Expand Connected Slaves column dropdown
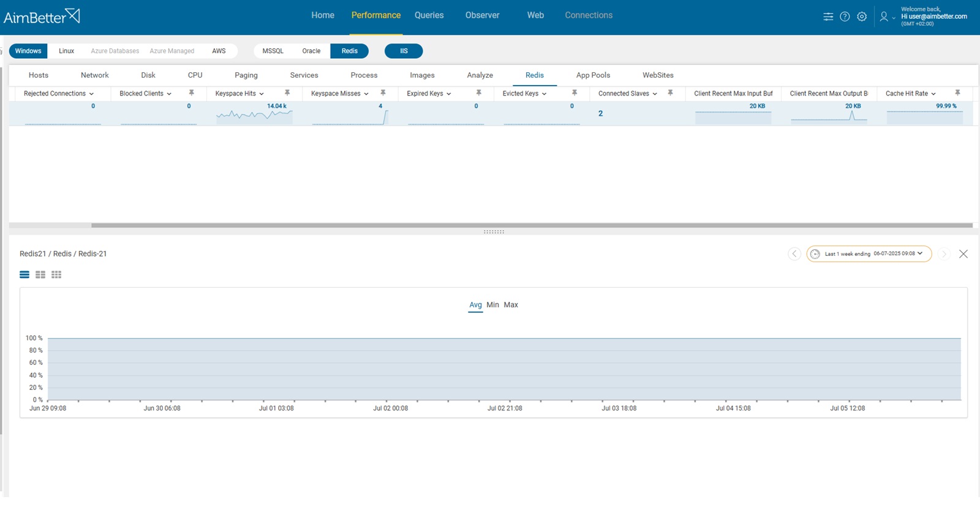 (x=655, y=94)
